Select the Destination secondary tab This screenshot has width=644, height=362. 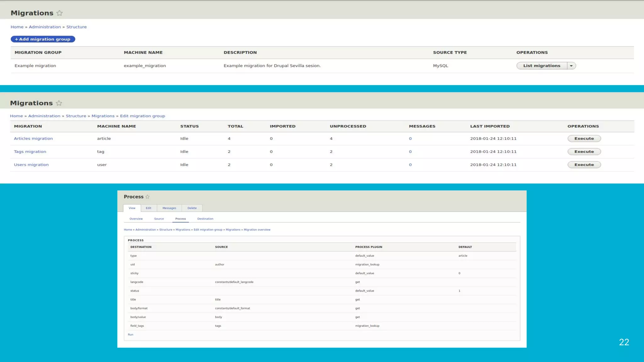205,219
